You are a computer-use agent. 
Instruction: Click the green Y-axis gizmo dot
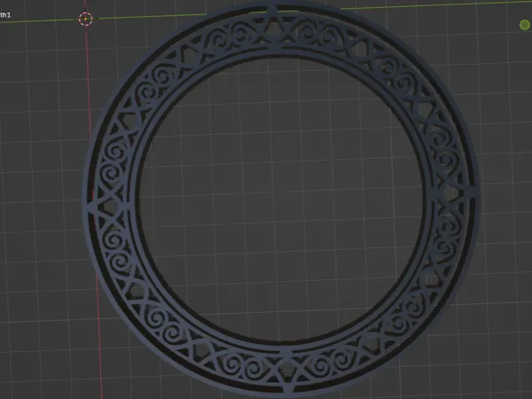[525, 25]
